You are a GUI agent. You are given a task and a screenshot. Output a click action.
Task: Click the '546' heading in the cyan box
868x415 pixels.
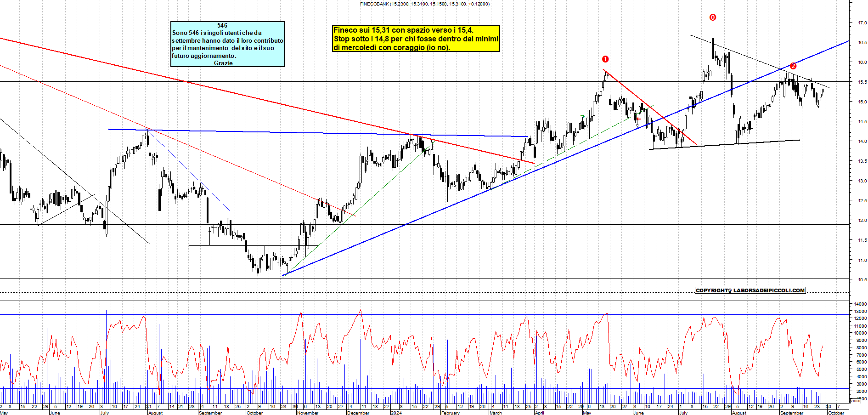222,26
